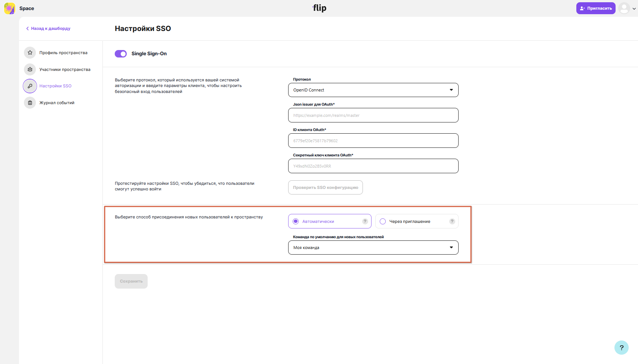Click the Space workspace name
This screenshot has width=638, height=364.
click(x=27, y=8)
